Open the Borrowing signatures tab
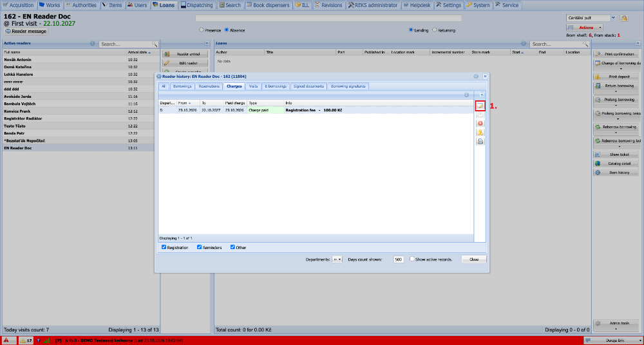644x345 pixels. coord(348,86)
